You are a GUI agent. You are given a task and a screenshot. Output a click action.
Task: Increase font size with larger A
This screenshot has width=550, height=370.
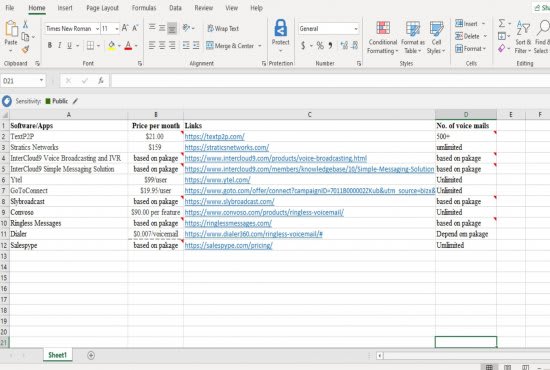[125, 28]
